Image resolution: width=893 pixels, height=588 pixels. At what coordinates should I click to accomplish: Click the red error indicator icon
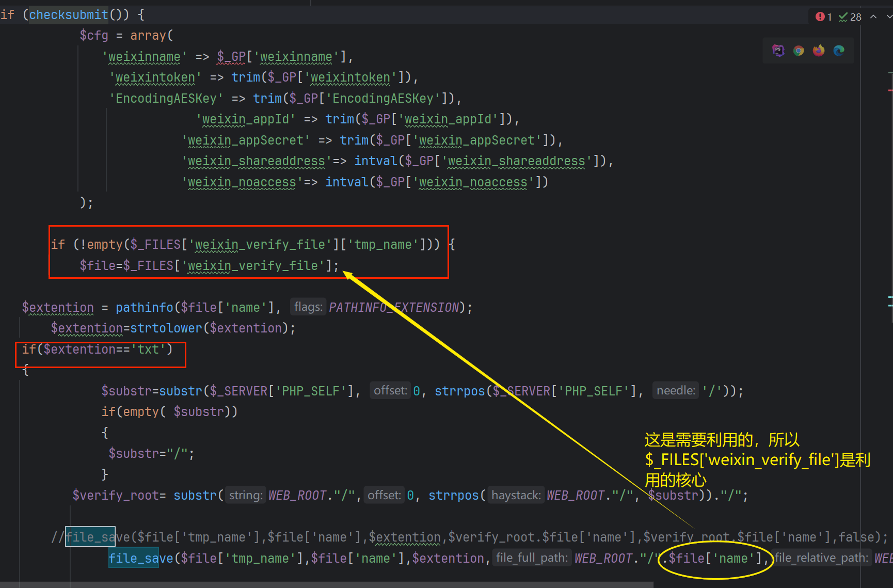pyautogui.click(x=820, y=17)
